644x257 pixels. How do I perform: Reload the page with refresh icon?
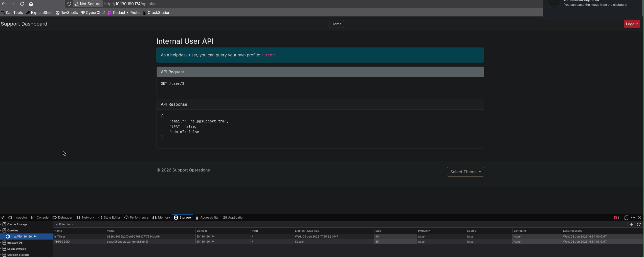pyautogui.click(x=22, y=4)
